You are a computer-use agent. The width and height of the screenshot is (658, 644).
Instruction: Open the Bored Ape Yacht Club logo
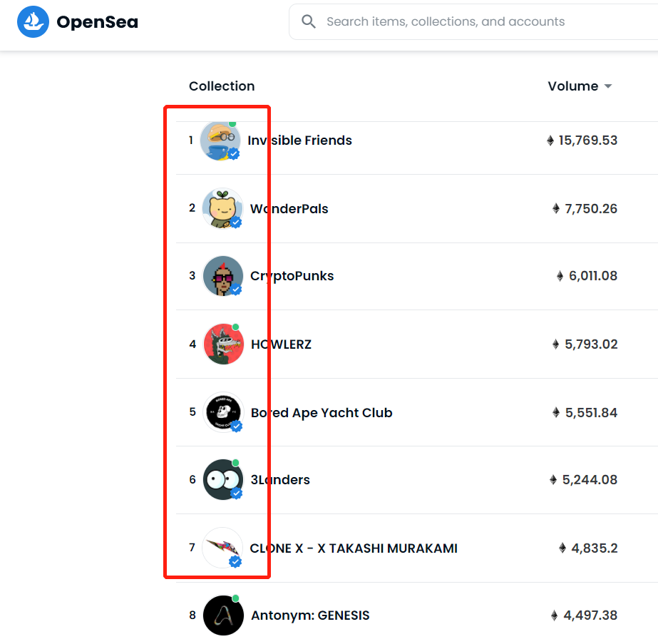coord(223,412)
